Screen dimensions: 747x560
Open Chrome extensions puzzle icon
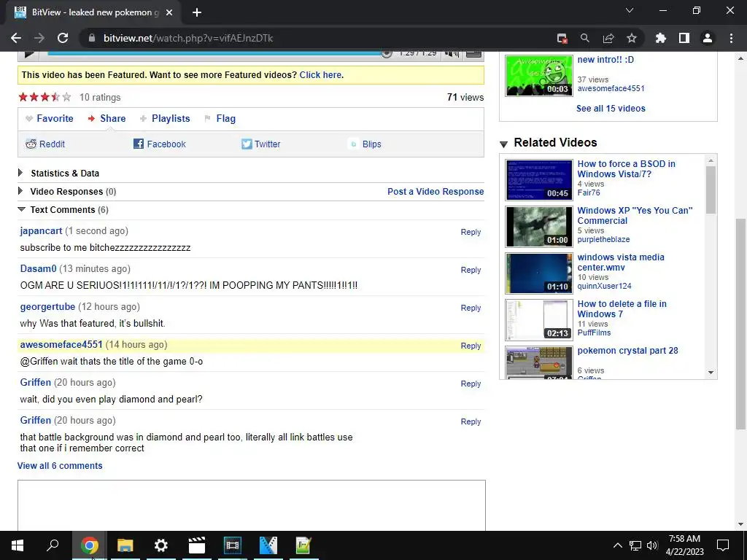661,38
